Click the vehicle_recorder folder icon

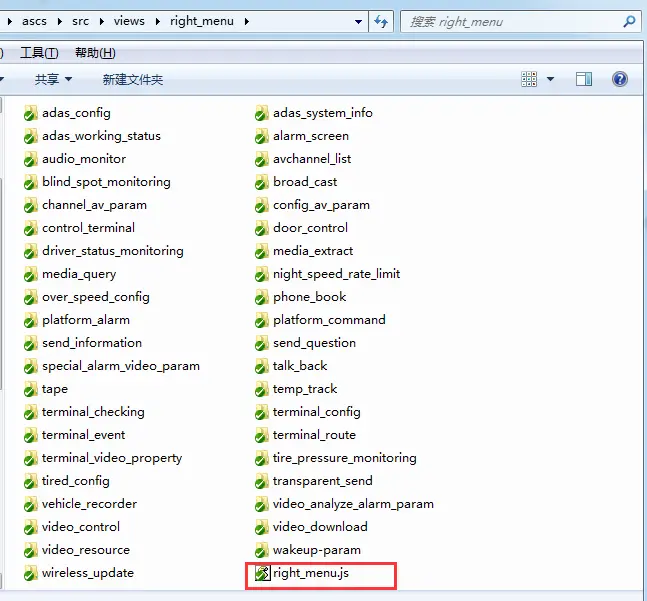(x=31, y=504)
